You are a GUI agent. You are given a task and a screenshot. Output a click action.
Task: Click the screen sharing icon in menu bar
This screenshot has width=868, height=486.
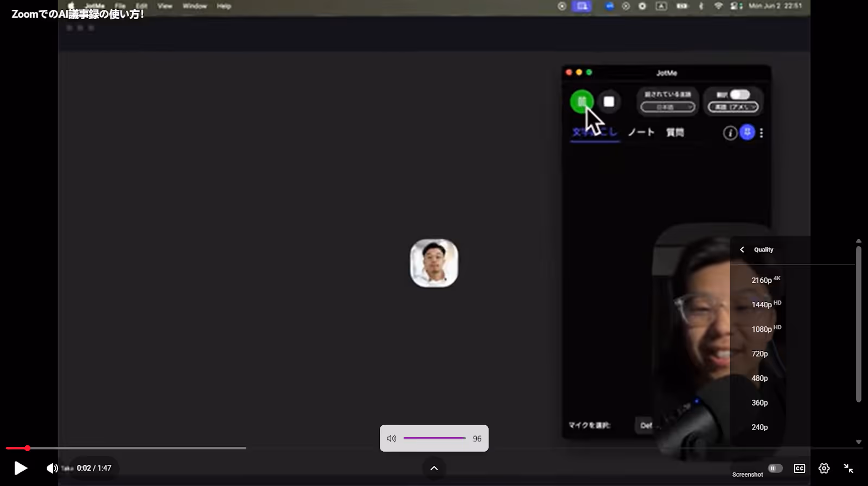coord(582,6)
